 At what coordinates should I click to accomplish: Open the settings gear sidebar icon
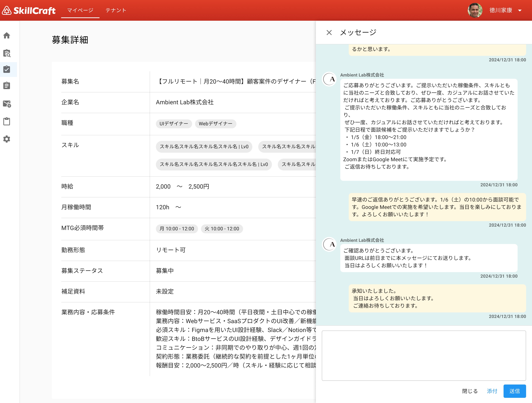point(7,139)
